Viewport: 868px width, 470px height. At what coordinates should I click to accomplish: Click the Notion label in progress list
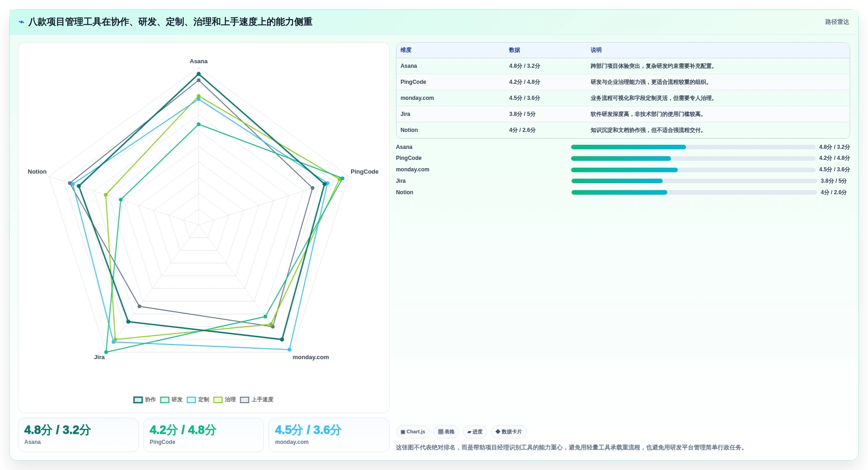tap(405, 192)
